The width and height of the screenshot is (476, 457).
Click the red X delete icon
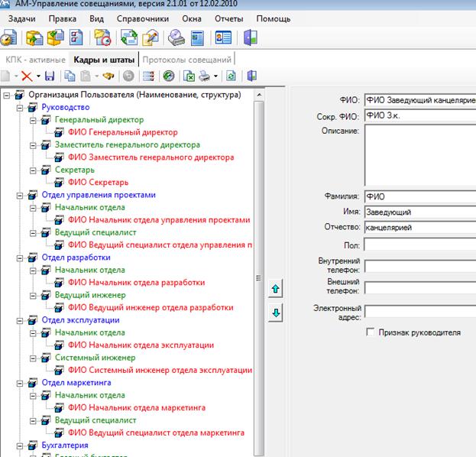pyautogui.click(x=26, y=76)
